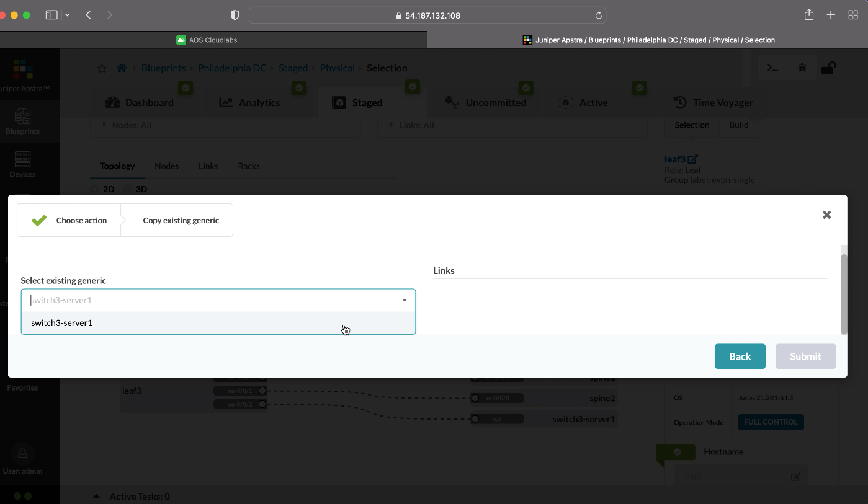Open sidebar options dropdown chevron
This screenshot has width=868, height=504.
[67, 15]
